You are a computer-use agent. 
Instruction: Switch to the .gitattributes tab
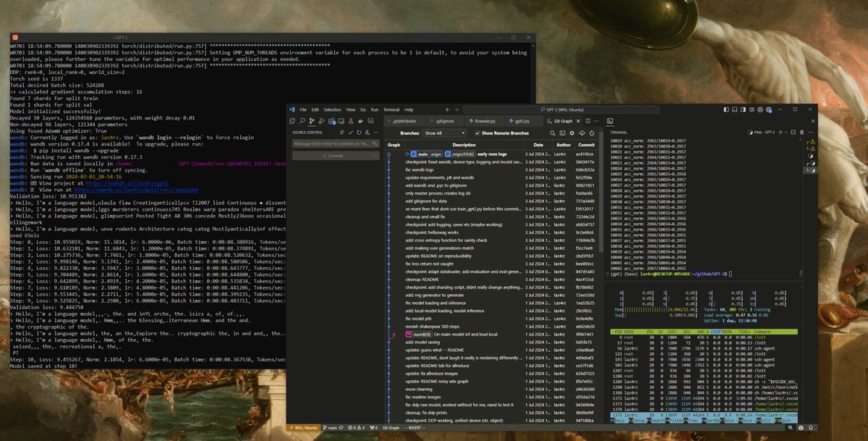[404, 121]
